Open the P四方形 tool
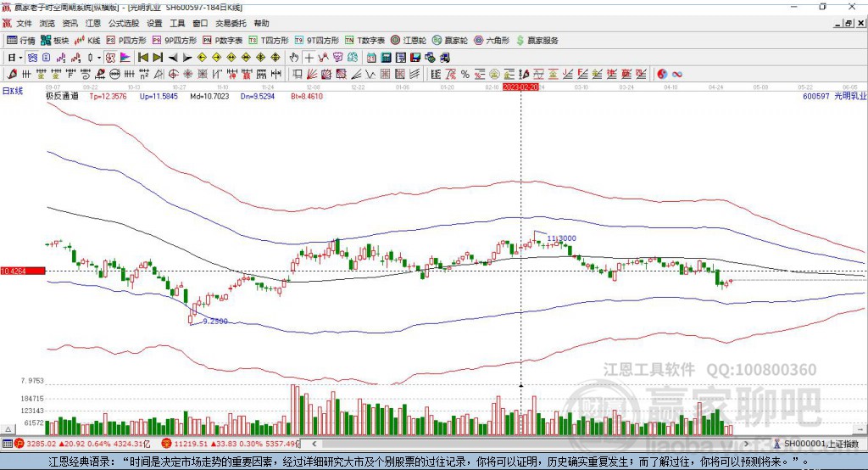Screen dimensions: 868x470 126,41
